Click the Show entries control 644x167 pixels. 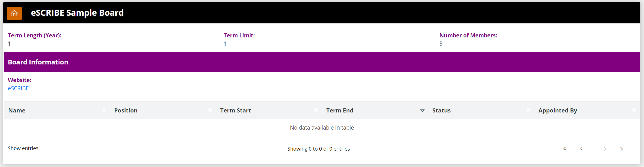[23, 148]
